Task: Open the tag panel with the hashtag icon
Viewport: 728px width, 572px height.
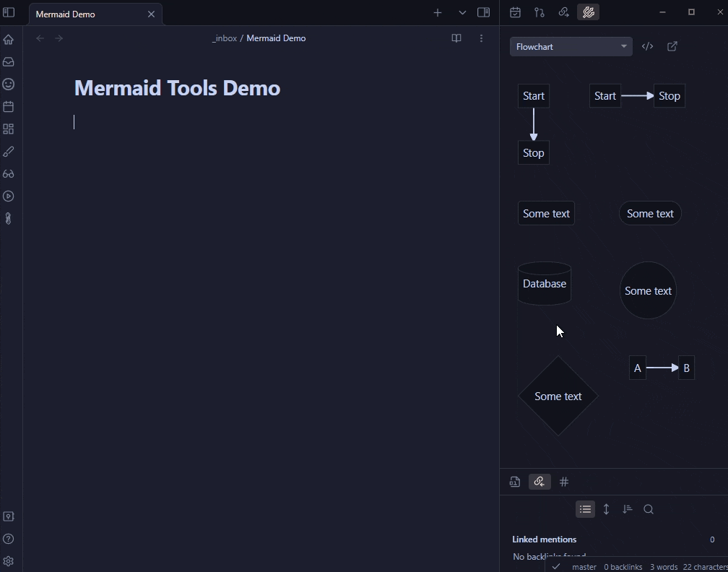Action: pos(564,482)
